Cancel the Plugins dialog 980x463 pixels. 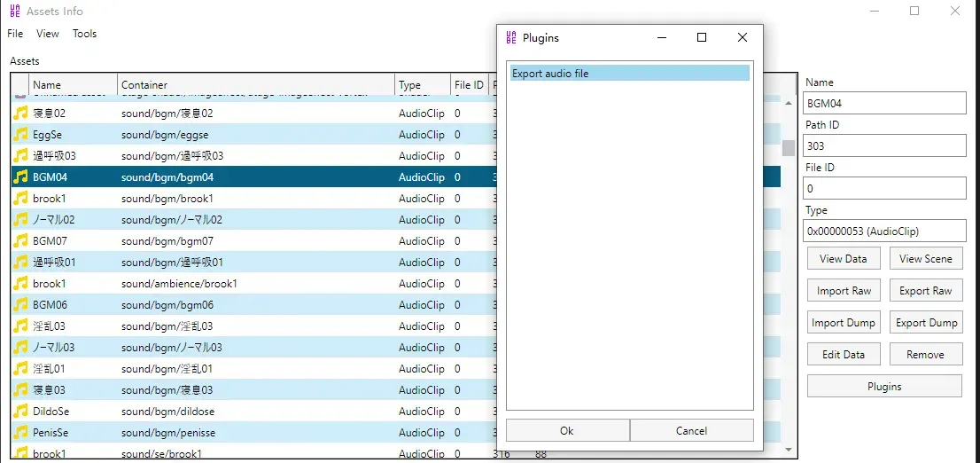point(691,430)
